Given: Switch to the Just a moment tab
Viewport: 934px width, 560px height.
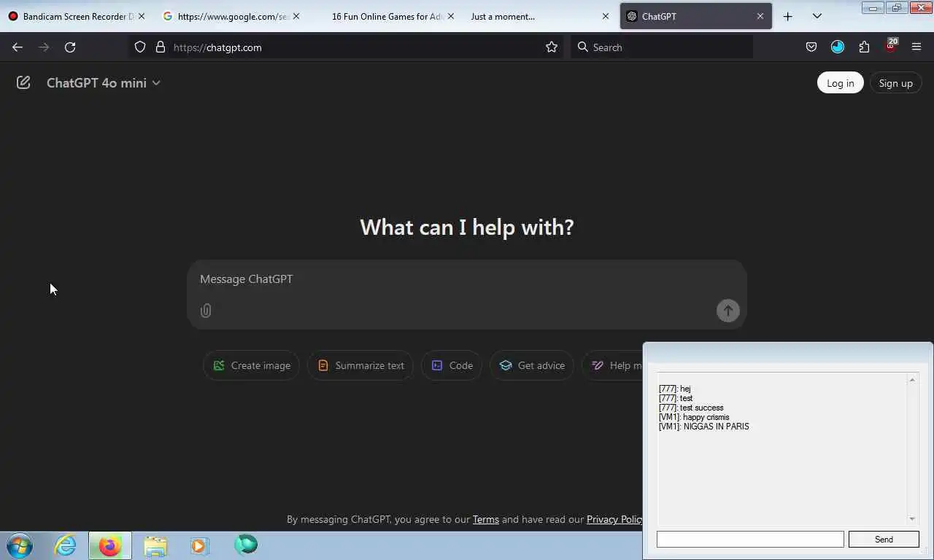Looking at the screenshot, I should point(540,16).
